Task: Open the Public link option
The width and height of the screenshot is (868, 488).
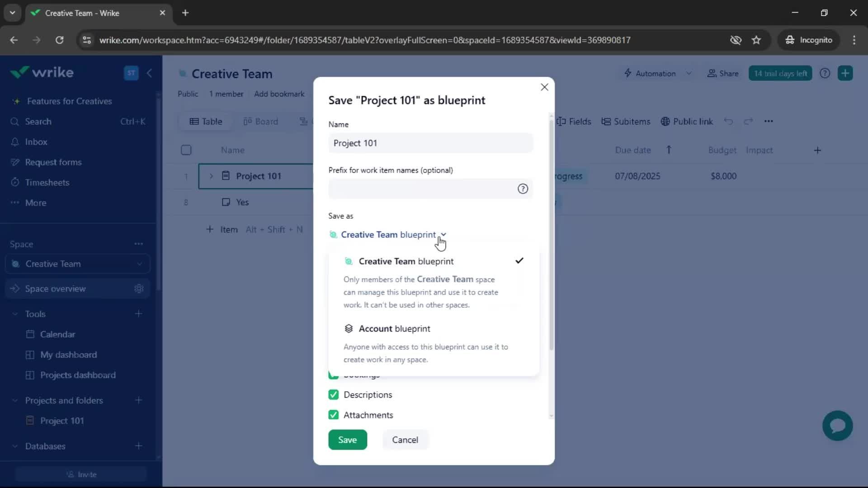Action: click(687, 122)
